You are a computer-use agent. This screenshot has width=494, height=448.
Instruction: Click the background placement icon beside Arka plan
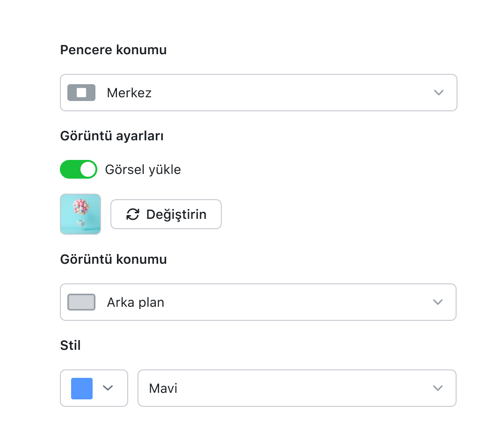81,302
